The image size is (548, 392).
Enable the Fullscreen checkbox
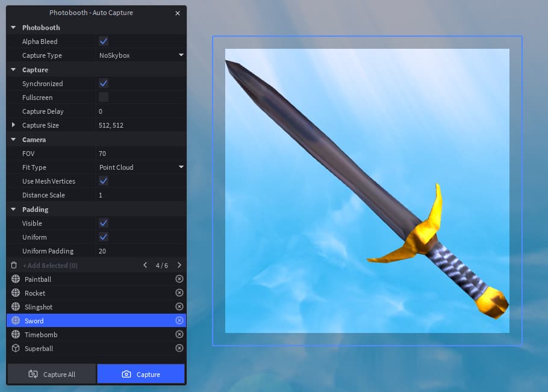[x=104, y=97]
